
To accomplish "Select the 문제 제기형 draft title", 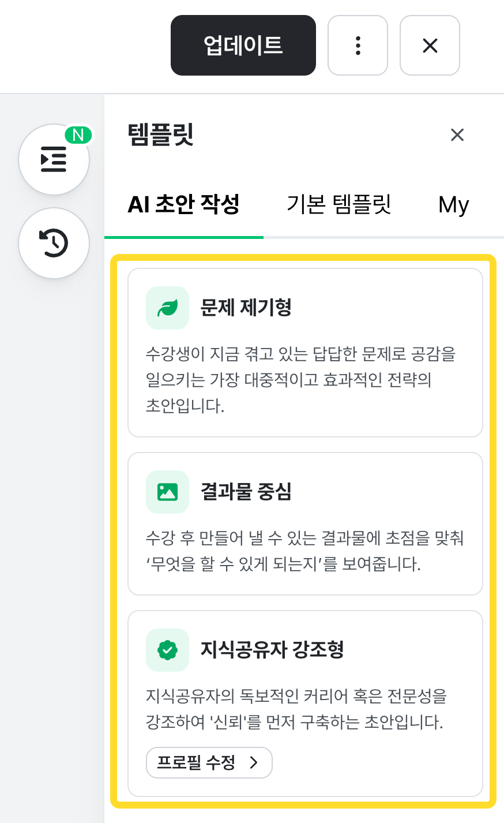I will [246, 308].
